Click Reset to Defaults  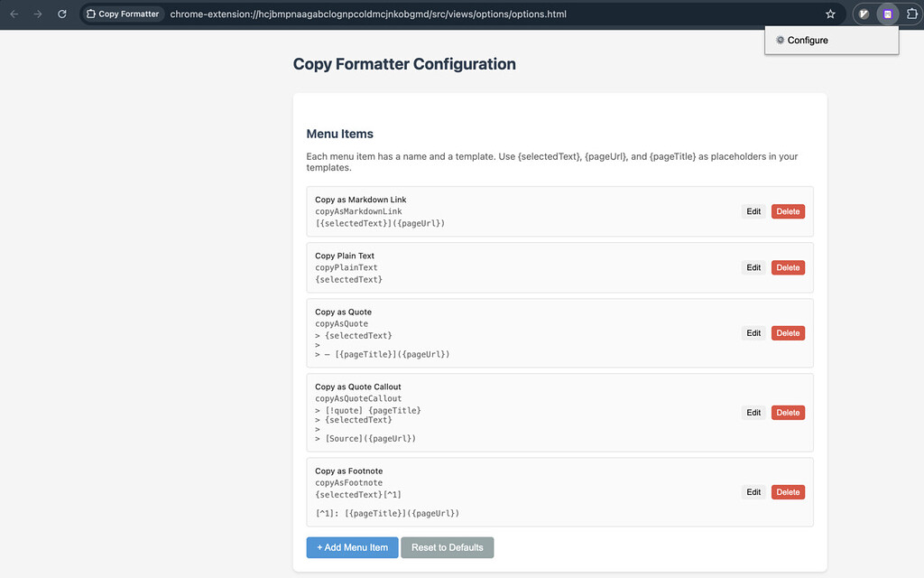pyautogui.click(x=447, y=546)
